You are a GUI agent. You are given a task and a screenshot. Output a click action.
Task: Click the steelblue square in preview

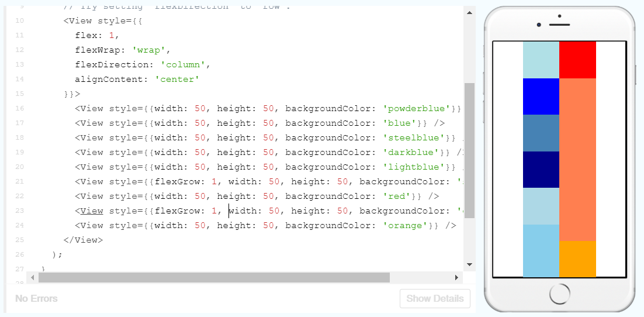point(541,133)
